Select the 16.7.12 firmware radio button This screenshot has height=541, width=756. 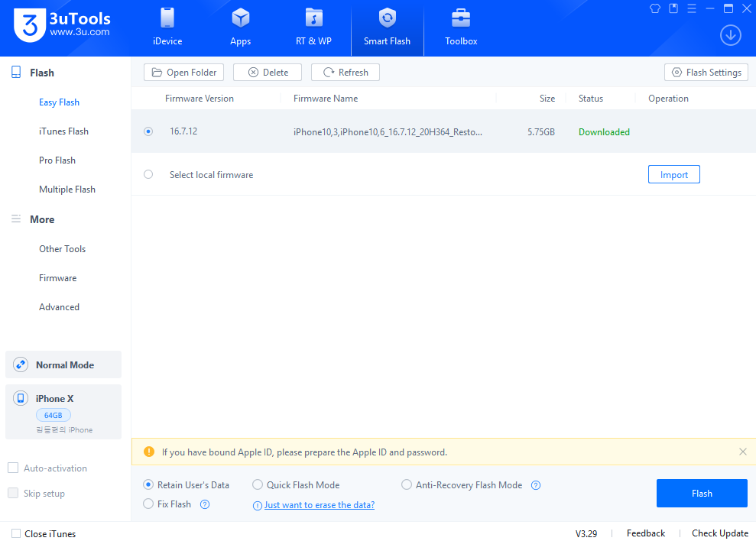click(148, 131)
